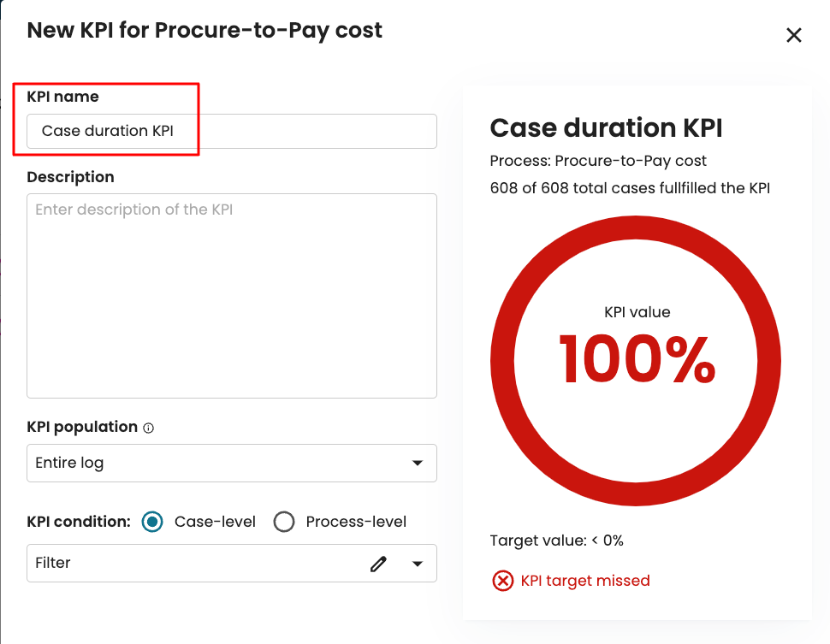The width and height of the screenshot is (830, 644).
Task: Open the KPI population dropdown arrow
Action: tap(418, 464)
